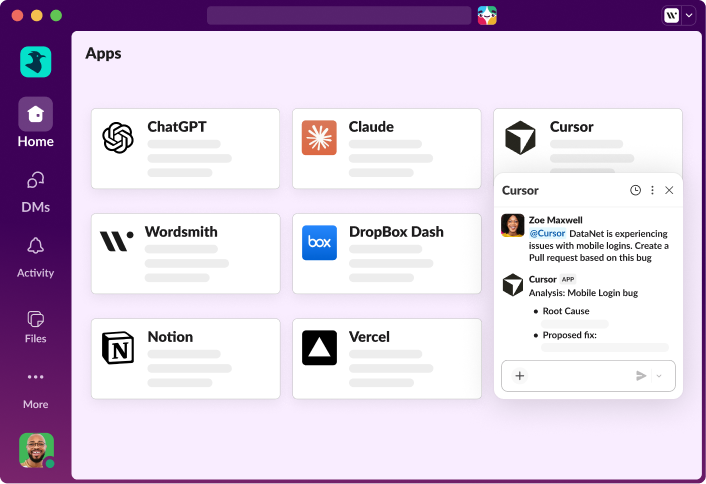Open the Cursor app card

(x=588, y=140)
